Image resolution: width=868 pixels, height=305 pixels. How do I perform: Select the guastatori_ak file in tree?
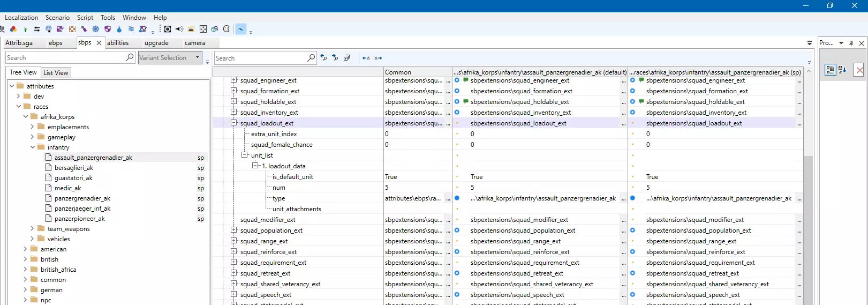73,178
